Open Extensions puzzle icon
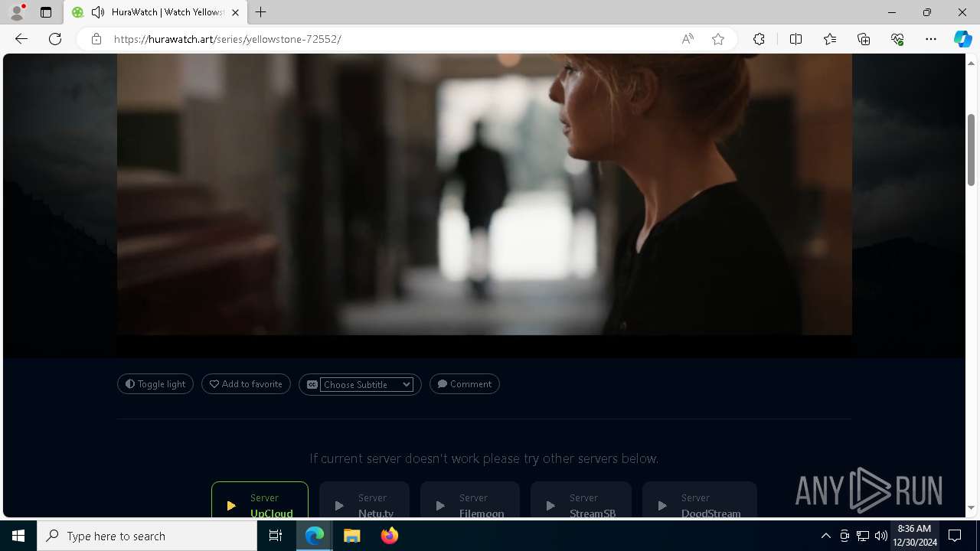Screen dimensions: 980x551 tap(759, 39)
